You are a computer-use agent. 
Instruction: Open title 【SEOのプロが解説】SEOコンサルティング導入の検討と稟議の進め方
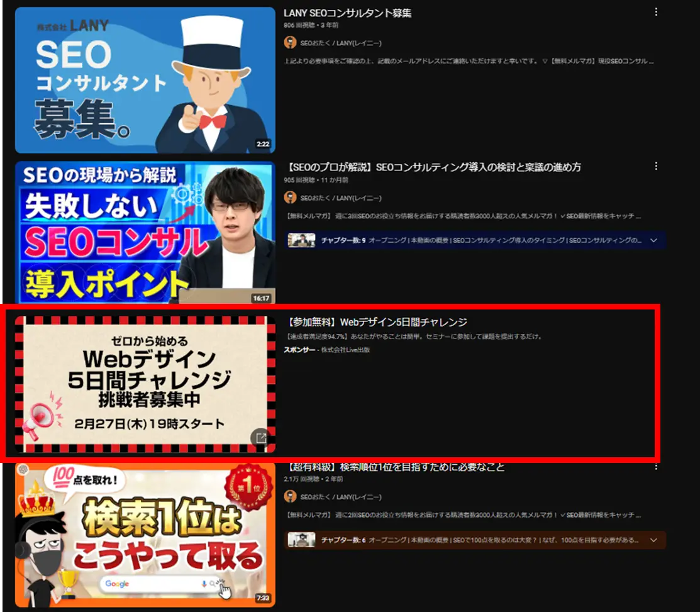(x=432, y=167)
